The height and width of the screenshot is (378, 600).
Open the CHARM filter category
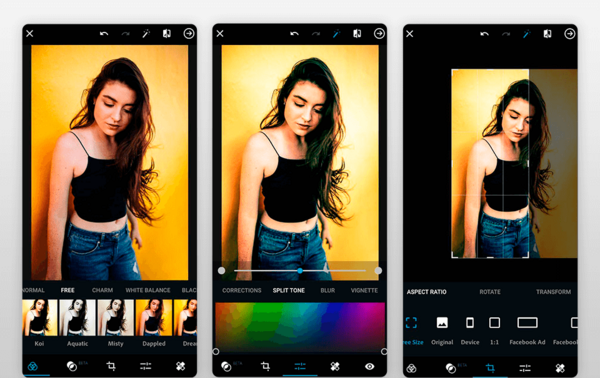(102, 290)
